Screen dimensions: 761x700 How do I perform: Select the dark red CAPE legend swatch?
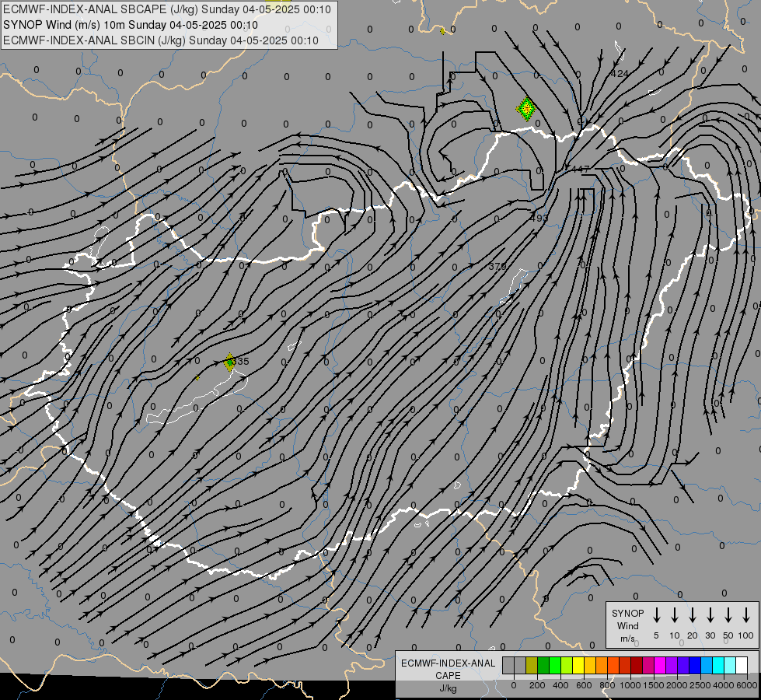tap(637, 665)
